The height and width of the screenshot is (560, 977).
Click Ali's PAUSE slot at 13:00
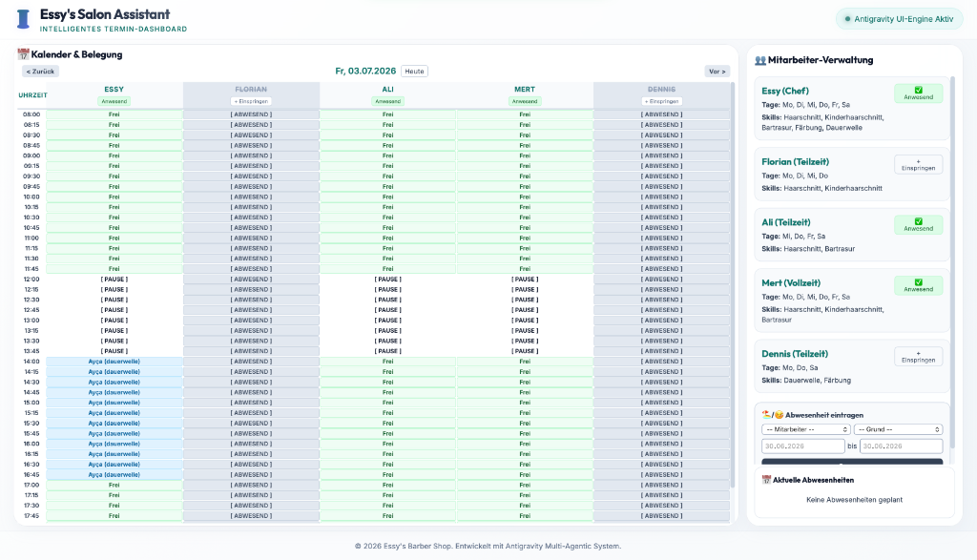tap(387, 321)
